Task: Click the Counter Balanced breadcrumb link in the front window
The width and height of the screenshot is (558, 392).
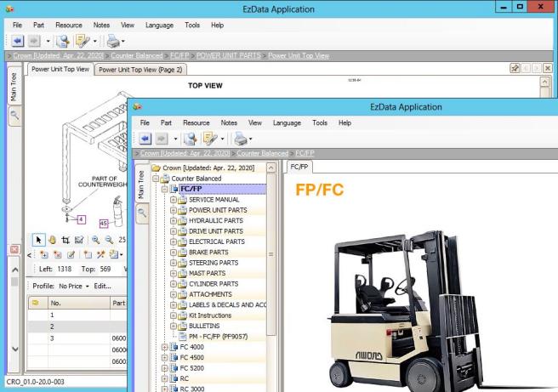Action: point(262,153)
